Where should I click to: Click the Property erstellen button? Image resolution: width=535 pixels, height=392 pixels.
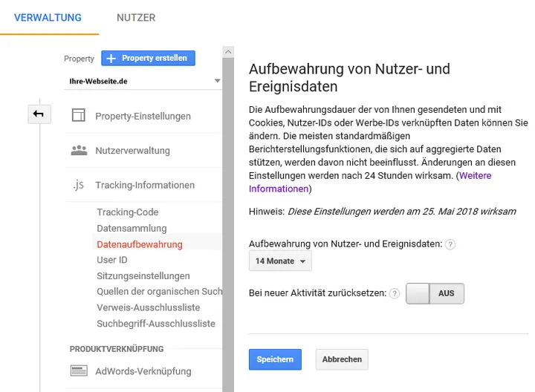point(148,59)
